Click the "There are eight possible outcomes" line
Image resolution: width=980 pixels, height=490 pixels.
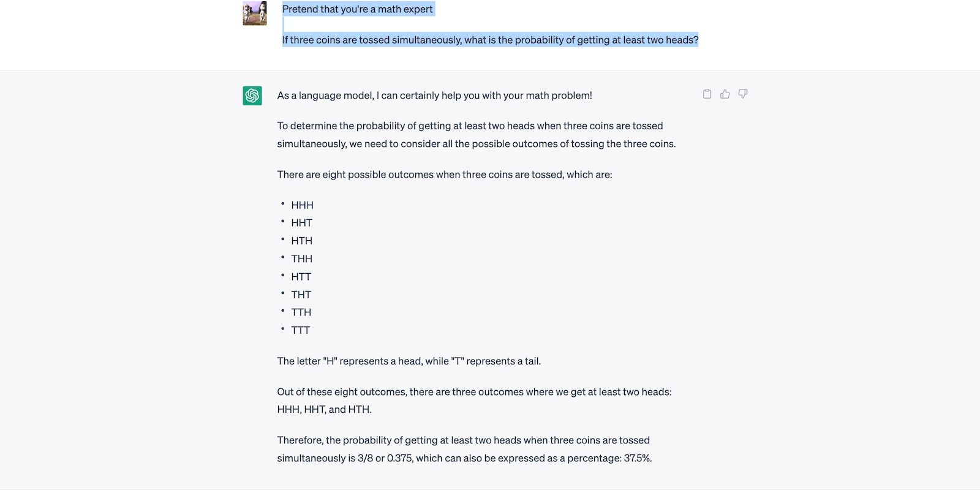(444, 175)
